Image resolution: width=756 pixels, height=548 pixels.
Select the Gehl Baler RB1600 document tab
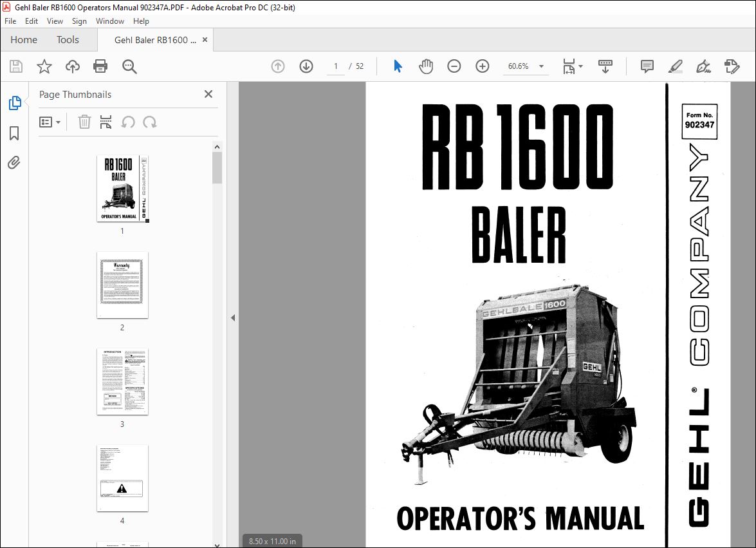tap(155, 40)
